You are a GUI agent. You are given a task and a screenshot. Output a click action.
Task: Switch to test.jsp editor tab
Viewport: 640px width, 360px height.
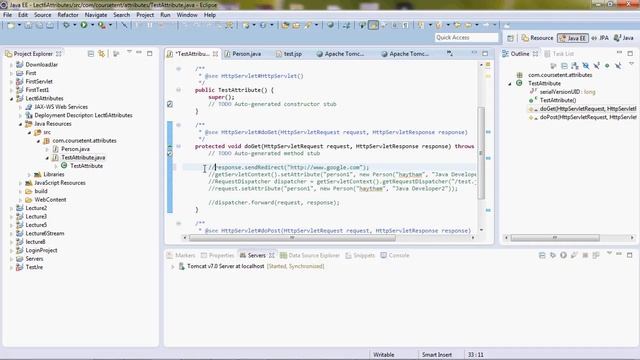click(289, 54)
